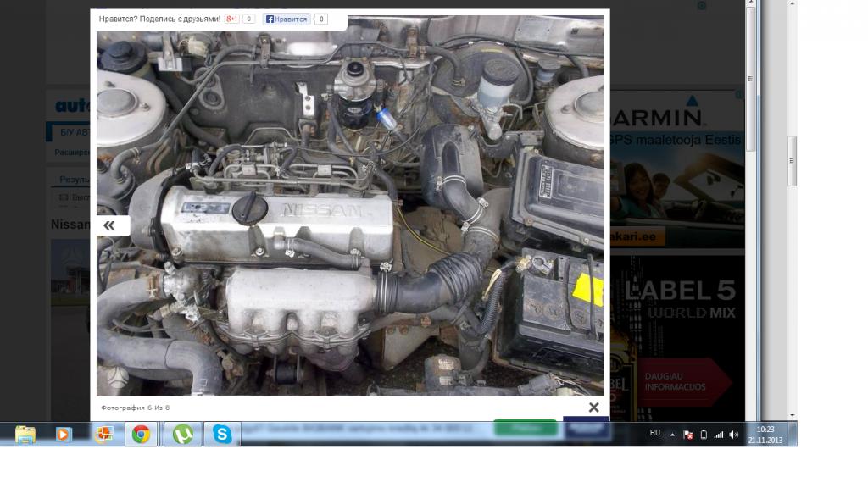Close the photo lightbox with the X
Screen dimensions: 868x488
click(x=594, y=408)
